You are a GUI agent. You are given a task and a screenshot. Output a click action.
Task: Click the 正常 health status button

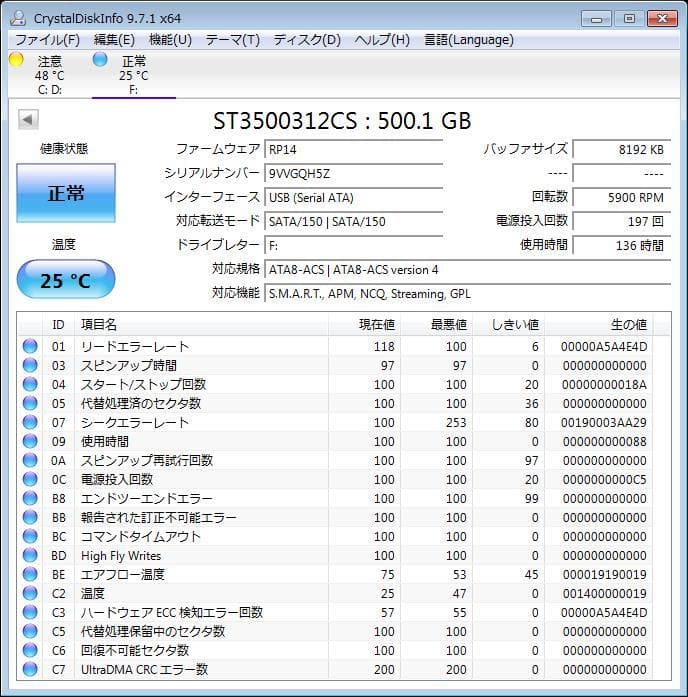coord(66,194)
